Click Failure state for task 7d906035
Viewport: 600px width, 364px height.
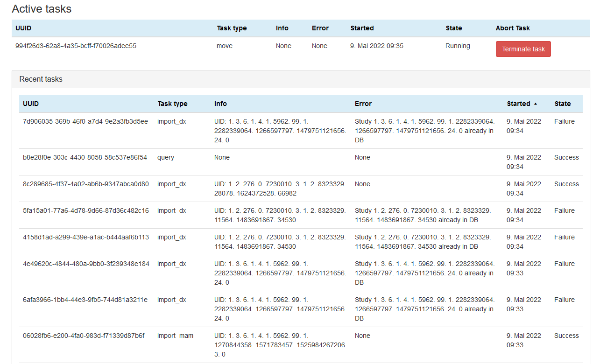click(x=565, y=121)
